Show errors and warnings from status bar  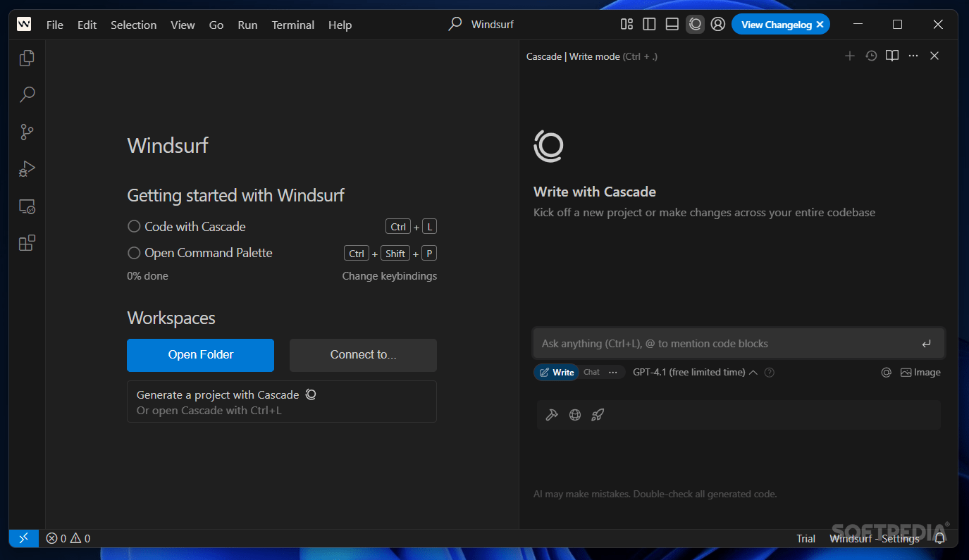tap(68, 538)
